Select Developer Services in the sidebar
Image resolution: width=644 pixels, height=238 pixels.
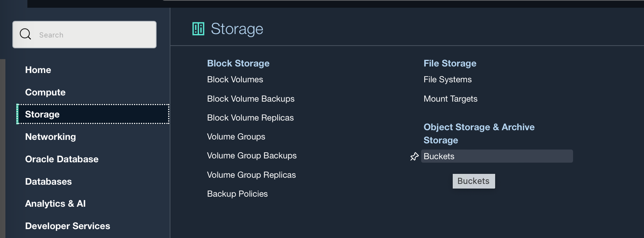pos(67,226)
